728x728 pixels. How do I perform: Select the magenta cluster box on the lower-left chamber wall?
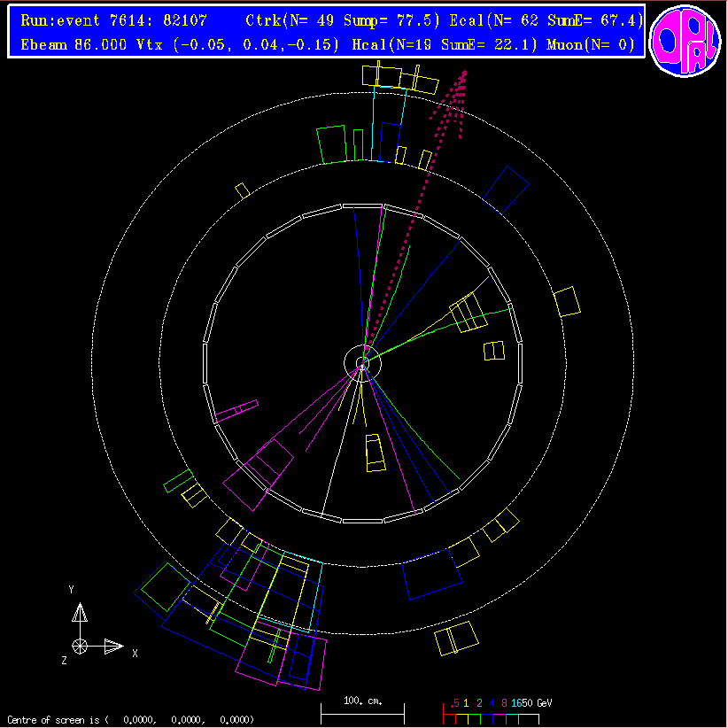tap(258, 475)
